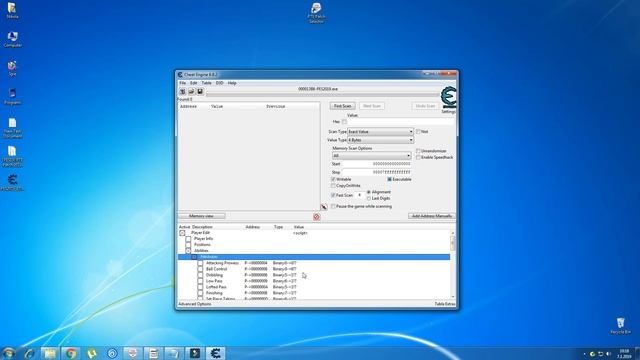Click the scan Value input field
This screenshot has height=360, width=640.
401,122
